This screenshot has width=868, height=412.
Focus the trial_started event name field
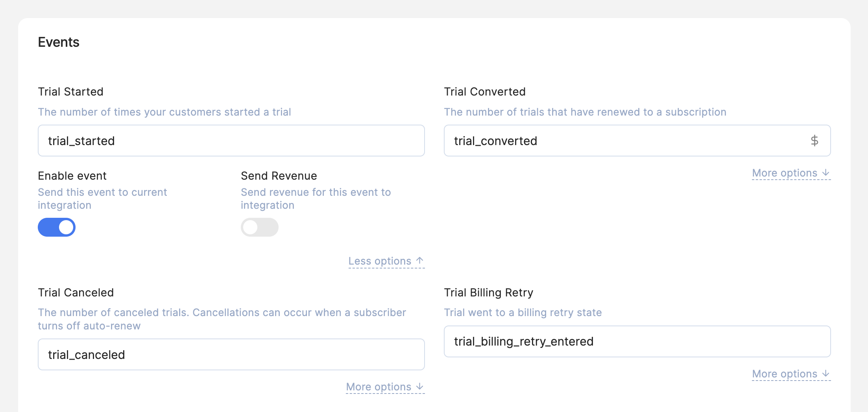(231, 141)
